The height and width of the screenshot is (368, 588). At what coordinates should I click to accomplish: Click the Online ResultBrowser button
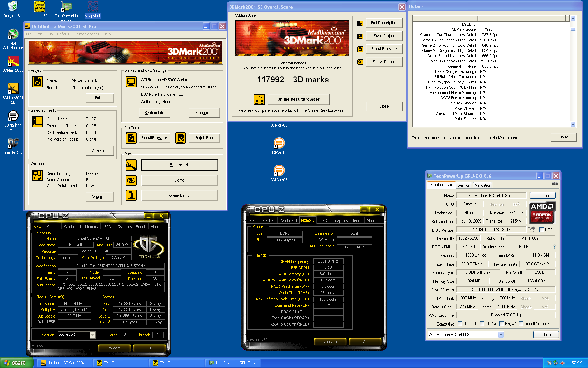click(299, 100)
